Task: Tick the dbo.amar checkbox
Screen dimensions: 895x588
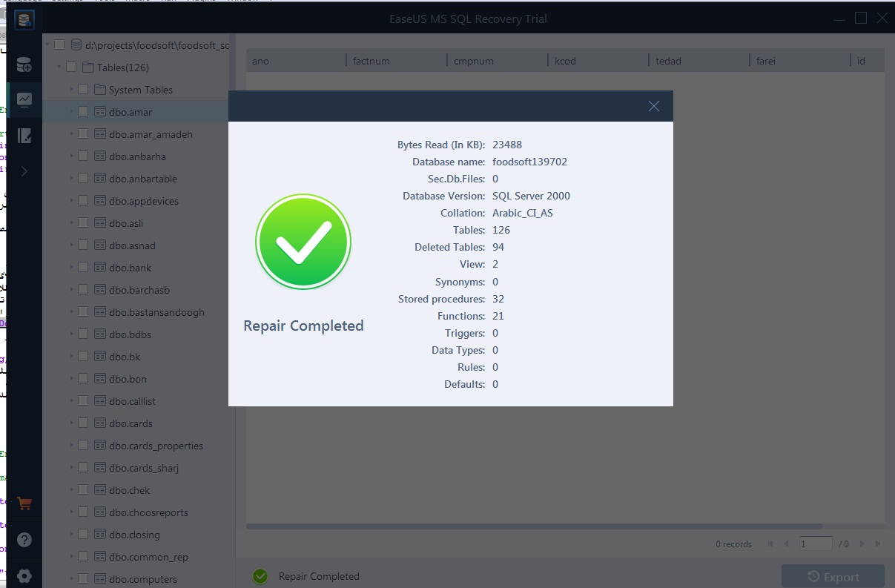Action: 83,112
